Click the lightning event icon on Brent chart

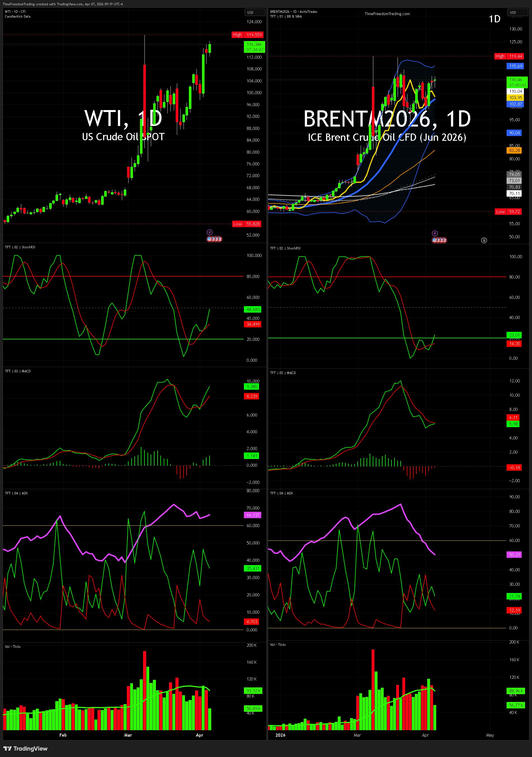435,234
